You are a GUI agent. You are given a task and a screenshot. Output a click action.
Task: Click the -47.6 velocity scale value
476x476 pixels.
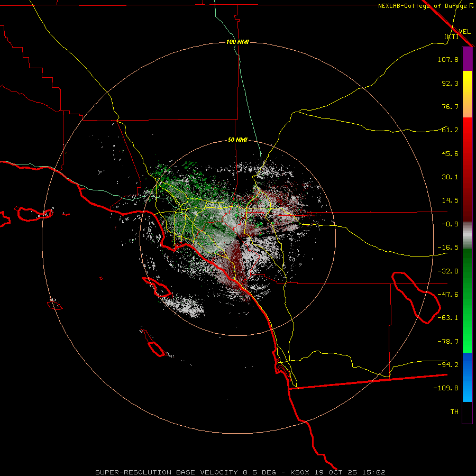click(448, 295)
